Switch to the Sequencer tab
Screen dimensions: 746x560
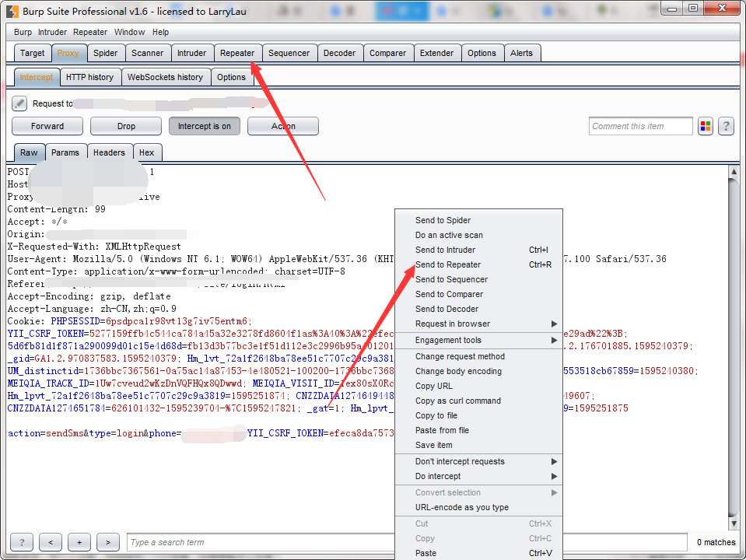tap(289, 53)
